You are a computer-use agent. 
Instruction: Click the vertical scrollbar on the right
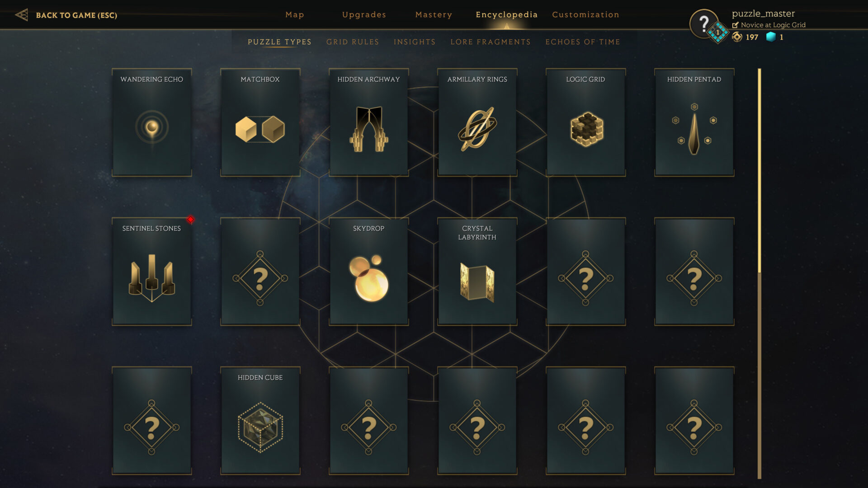[759, 273]
